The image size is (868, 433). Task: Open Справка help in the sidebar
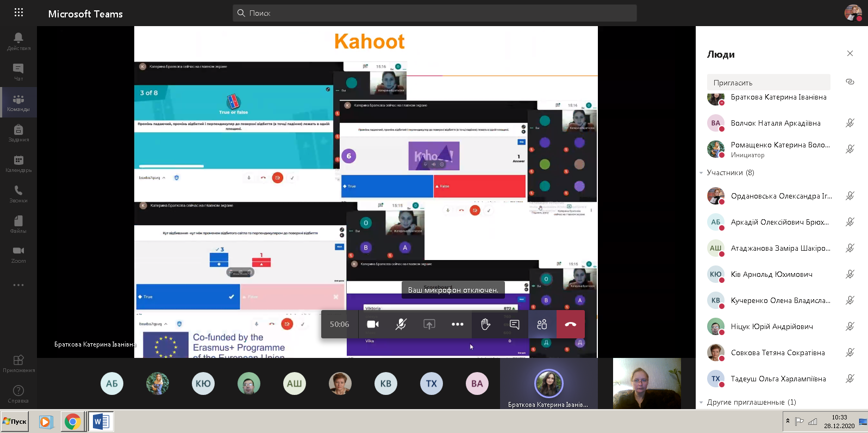coord(18,394)
